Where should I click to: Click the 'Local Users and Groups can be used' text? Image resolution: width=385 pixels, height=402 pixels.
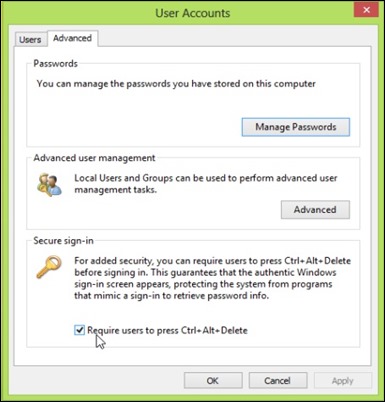(206, 184)
